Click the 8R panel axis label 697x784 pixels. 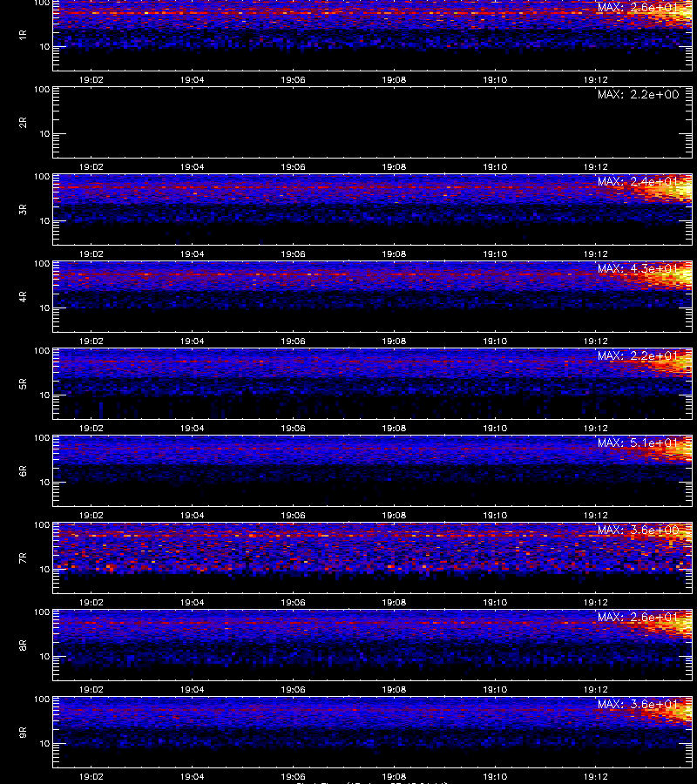23,645
